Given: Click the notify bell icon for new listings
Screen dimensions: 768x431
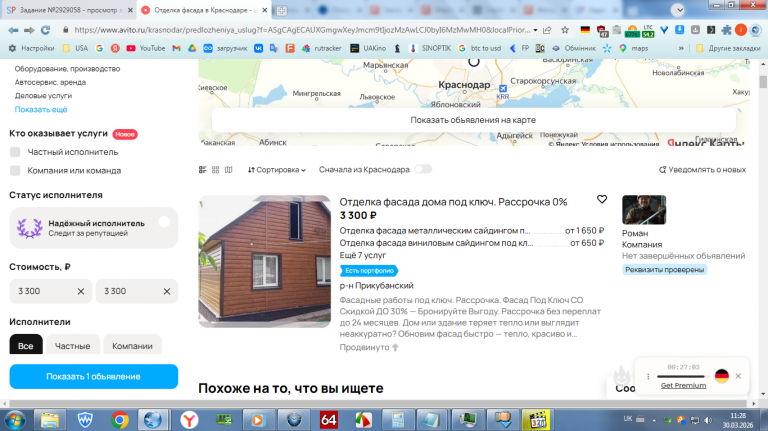Looking at the screenshot, I should (662, 170).
